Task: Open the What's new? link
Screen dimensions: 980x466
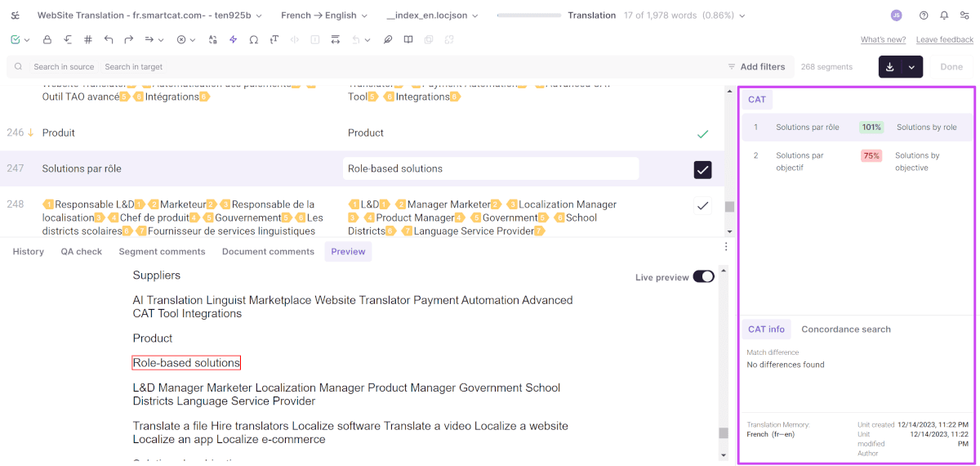Action: [x=883, y=40]
